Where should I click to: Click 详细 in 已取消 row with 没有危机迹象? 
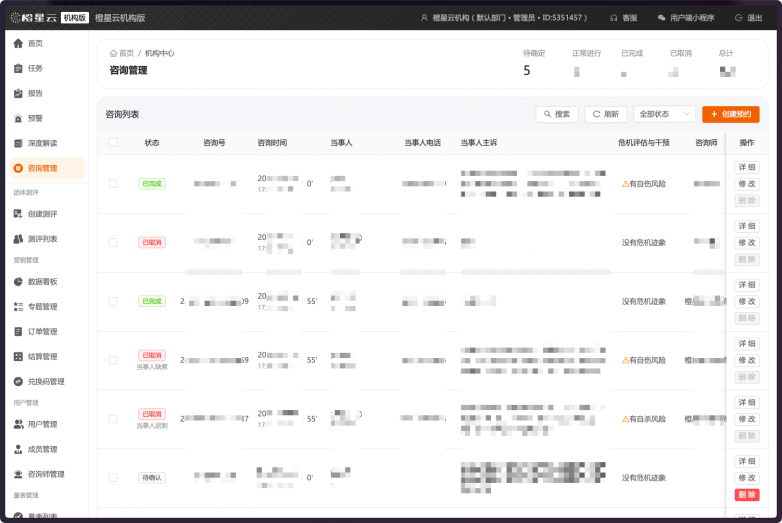747,226
